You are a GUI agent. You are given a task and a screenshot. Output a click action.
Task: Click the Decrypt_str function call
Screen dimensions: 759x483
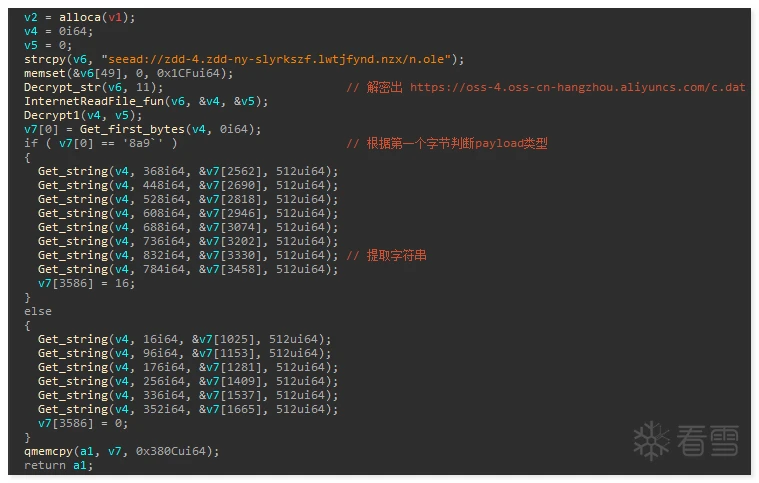click(62, 87)
